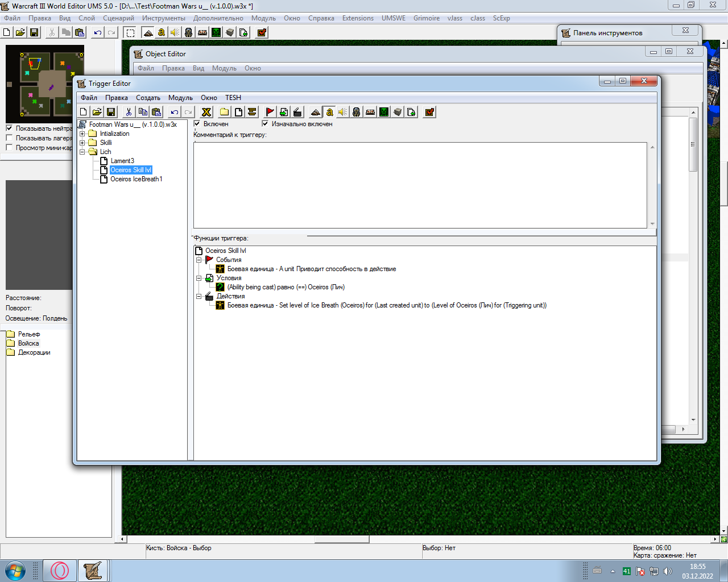Select the Ability being cast condition row
Image resolution: width=728 pixels, height=582 pixels.
pos(286,287)
